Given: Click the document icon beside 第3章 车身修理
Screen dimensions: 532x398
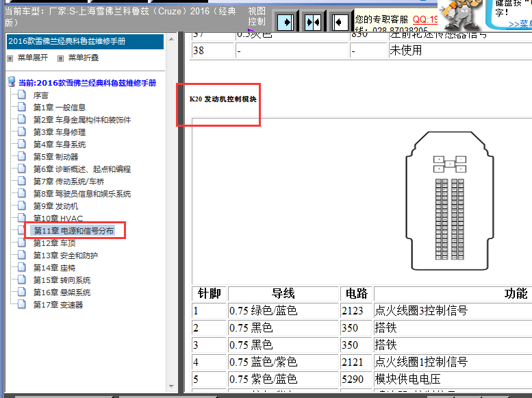Looking at the screenshot, I should point(22,132).
